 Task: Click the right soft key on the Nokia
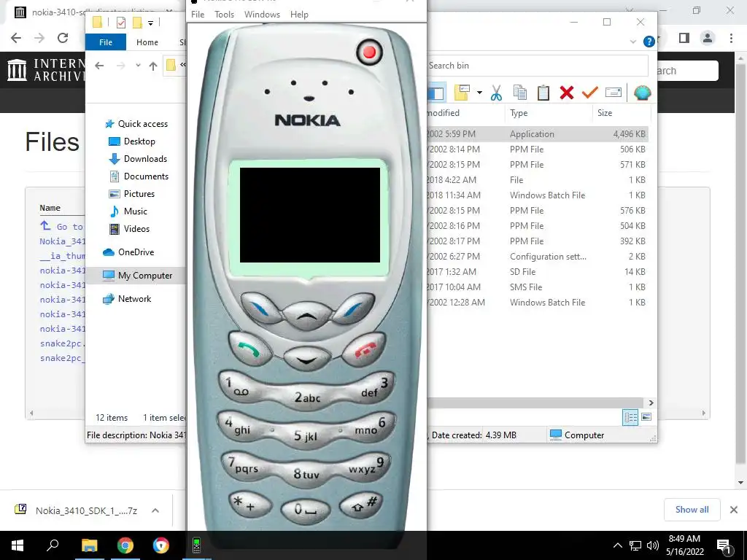[354, 309]
